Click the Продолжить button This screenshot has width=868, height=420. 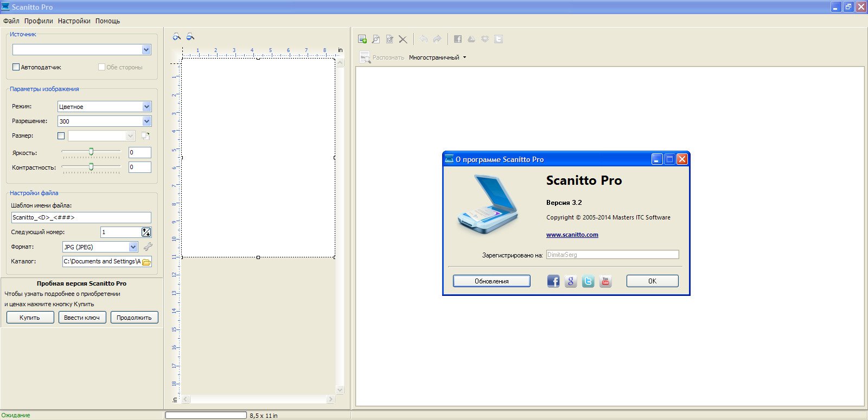coord(134,318)
